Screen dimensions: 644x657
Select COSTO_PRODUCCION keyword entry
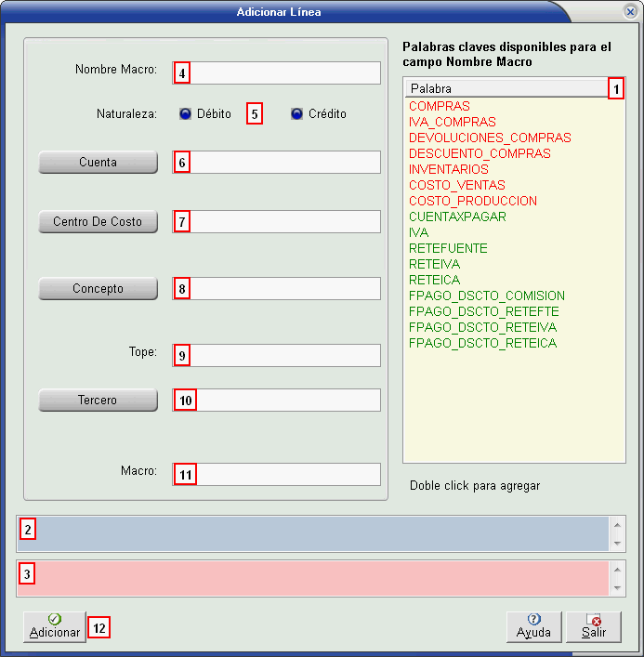[472, 201]
